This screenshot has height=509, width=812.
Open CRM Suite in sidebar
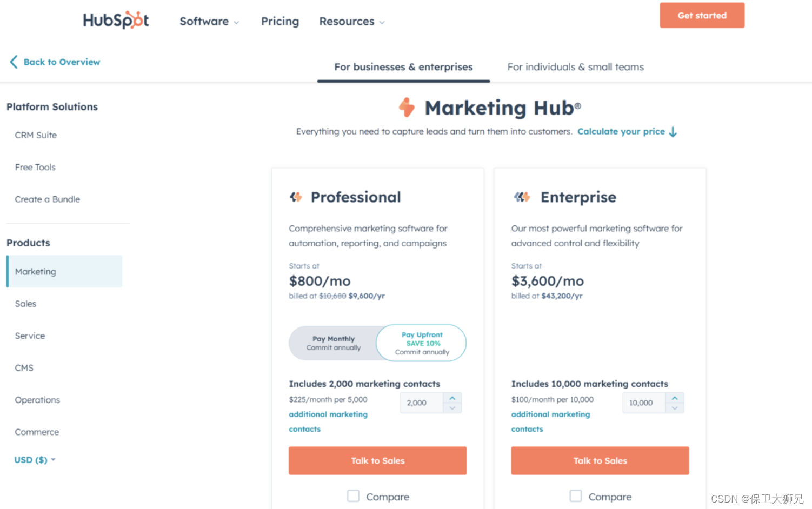point(36,135)
